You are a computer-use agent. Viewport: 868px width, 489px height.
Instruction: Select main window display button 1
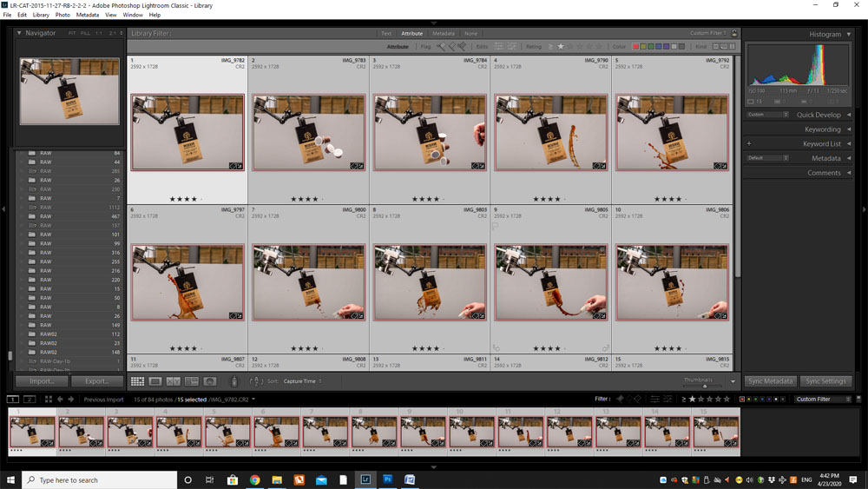[13, 399]
